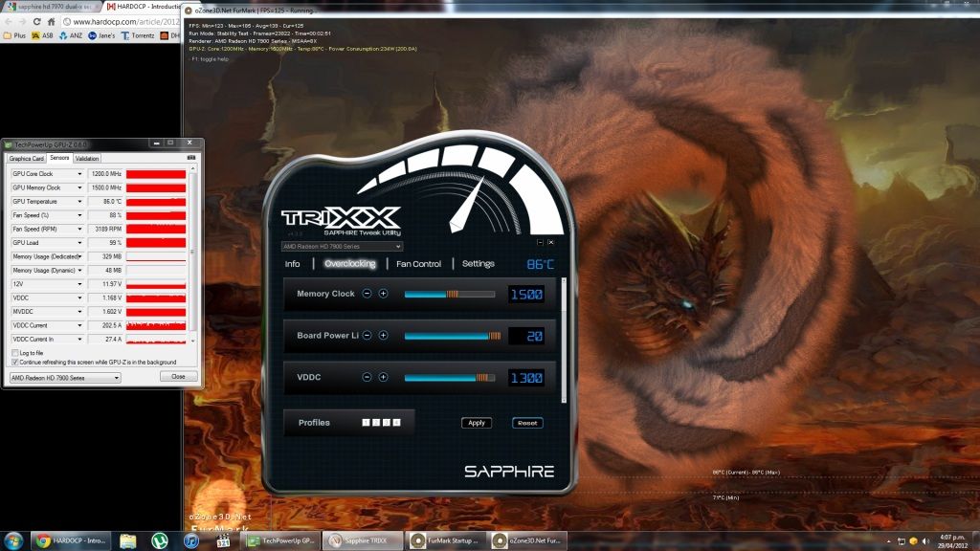Open Windows Explorer from taskbar
980x551 pixels.
[x=128, y=541]
